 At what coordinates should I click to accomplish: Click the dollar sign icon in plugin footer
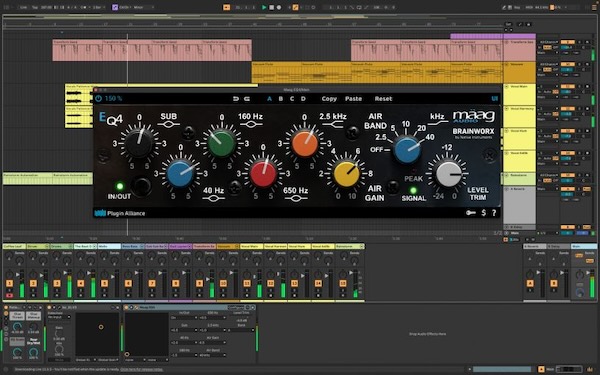pos(484,213)
